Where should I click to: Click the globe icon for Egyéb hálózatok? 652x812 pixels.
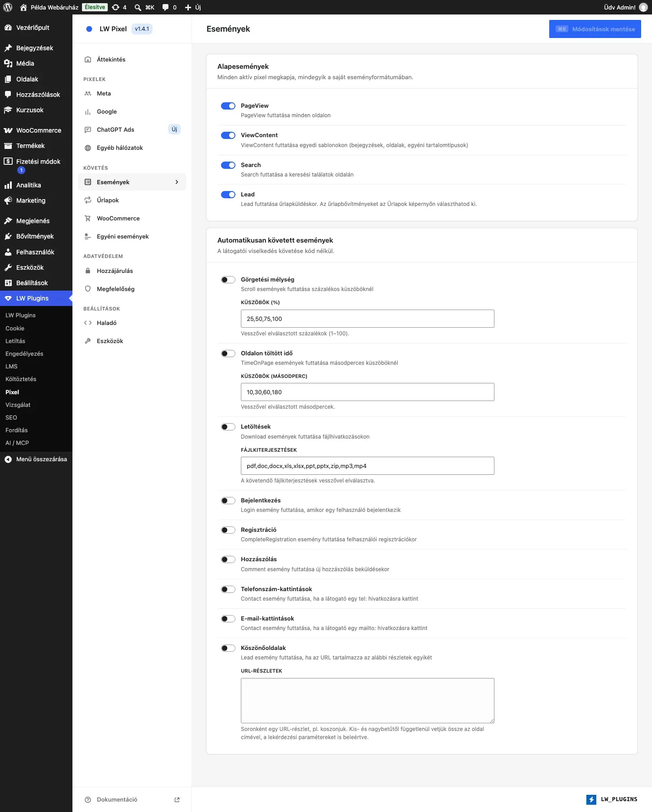click(88, 148)
